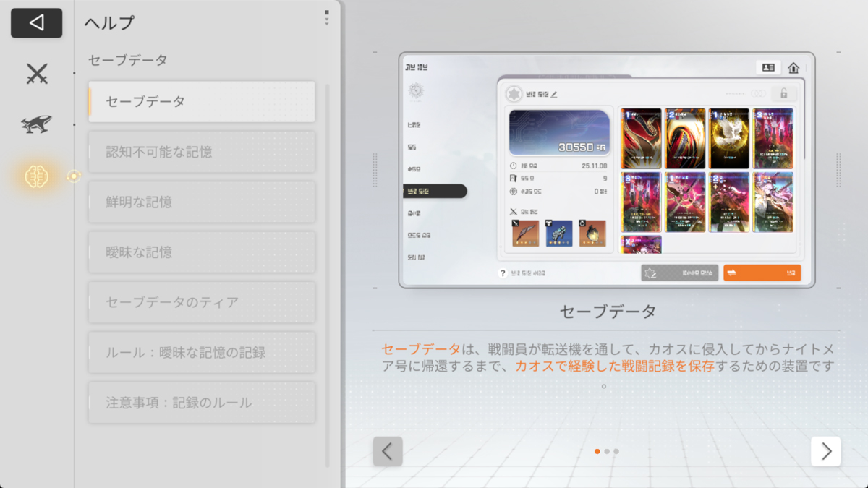The image size is (868, 488).
Task: Show ルール：曖昧な記憶の記録 help page
Action: pyautogui.click(x=202, y=353)
